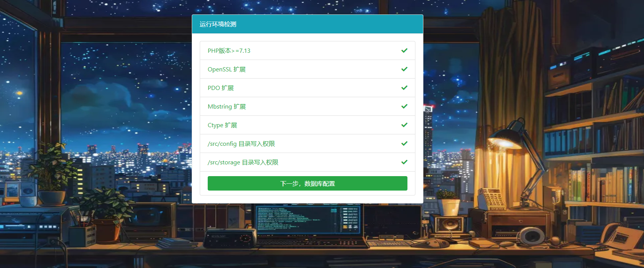The width and height of the screenshot is (644, 268).
Task: Click the checkmark icon for PHP版本>=7.13
Action: coord(404,50)
